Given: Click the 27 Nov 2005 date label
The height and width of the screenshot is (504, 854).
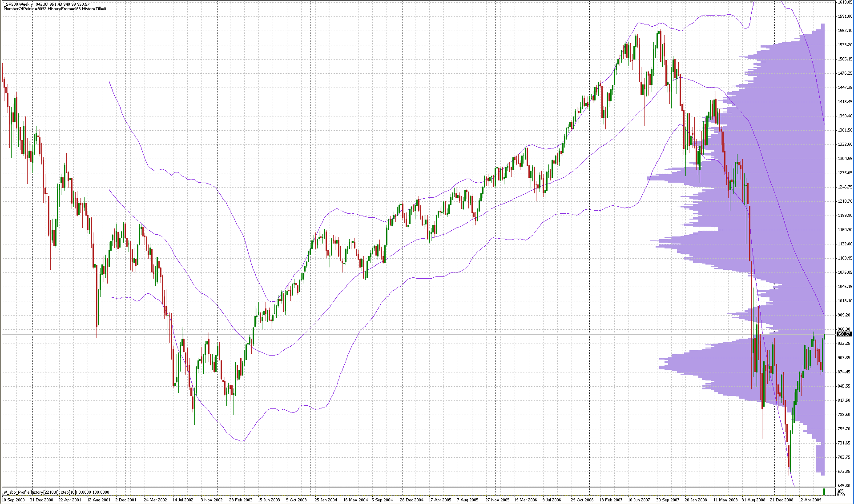Looking at the screenshot, I should pos(497,500).
